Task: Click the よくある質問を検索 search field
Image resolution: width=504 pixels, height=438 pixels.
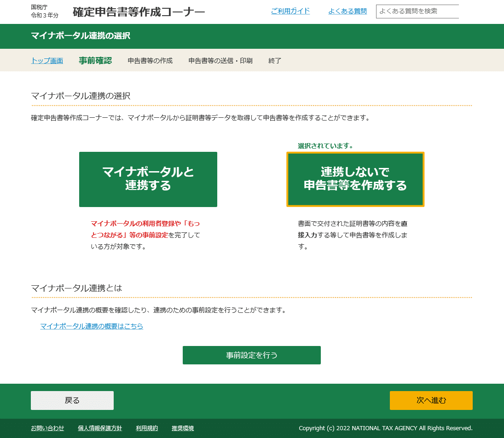Action: coord(417,11)
